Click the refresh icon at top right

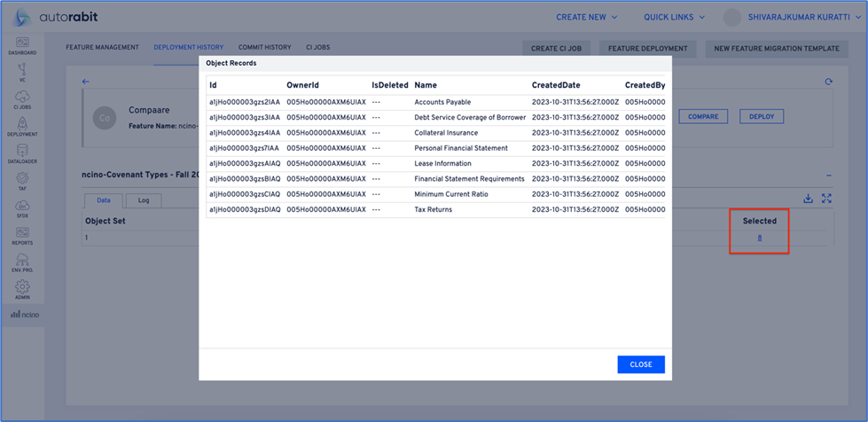[829, 82]
